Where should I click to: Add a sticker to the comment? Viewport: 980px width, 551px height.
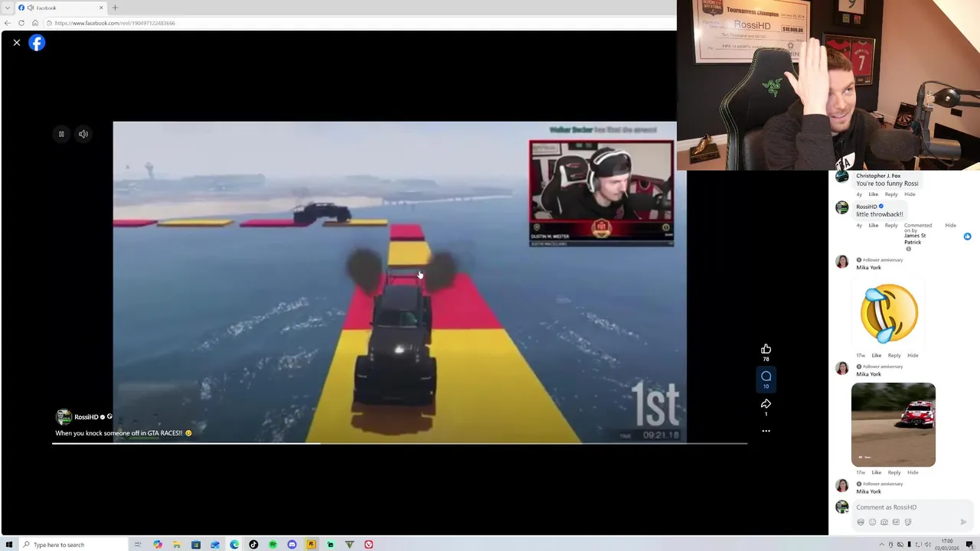click(908, 522)
